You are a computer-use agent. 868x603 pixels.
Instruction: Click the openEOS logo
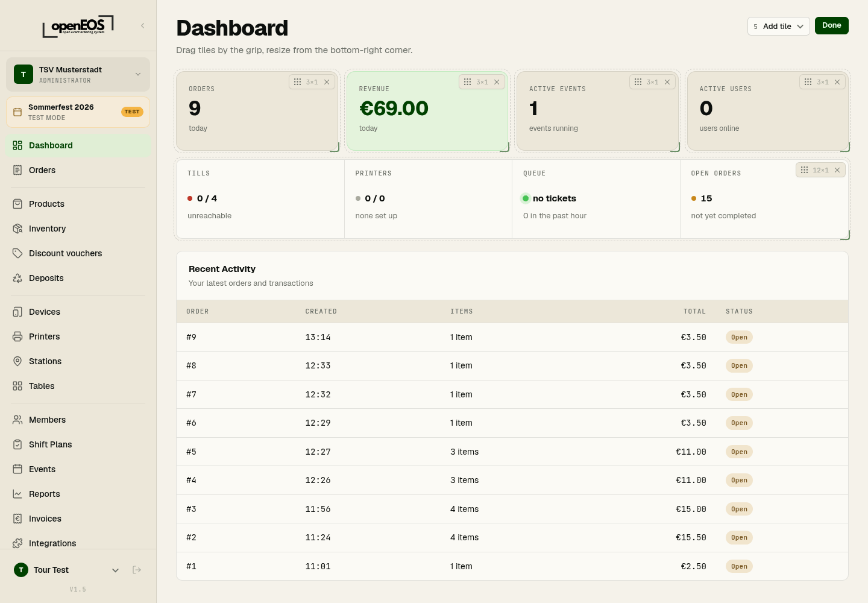[x=78, y=26]
